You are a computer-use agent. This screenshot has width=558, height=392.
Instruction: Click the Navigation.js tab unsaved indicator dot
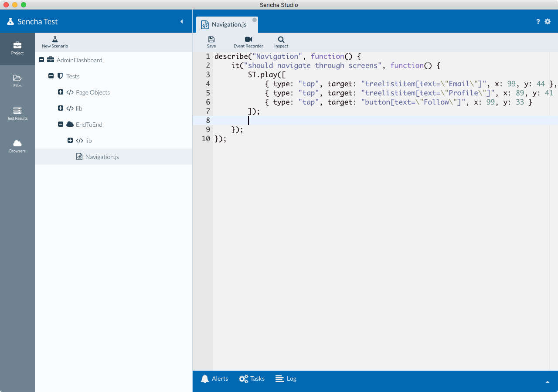(x=255, y=20)
